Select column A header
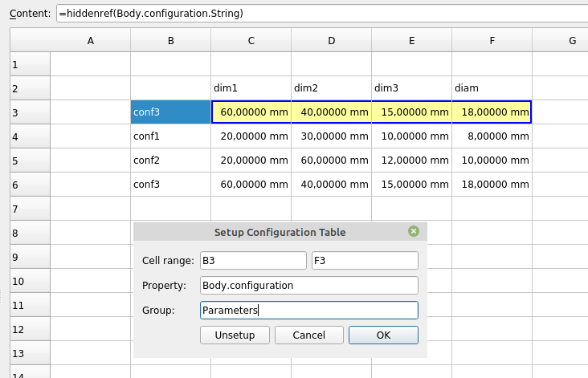 [90, 40]
